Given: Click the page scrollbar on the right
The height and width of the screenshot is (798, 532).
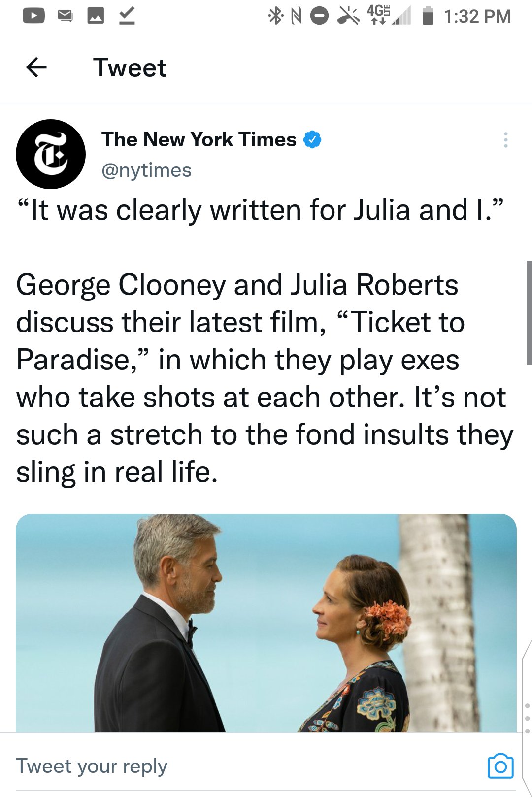Looking at the screenshot, I should [x=529, y=313].
